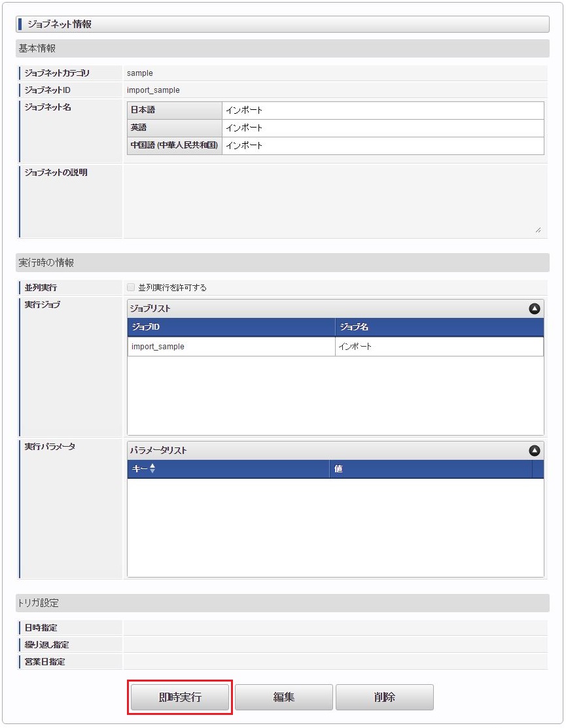Image resolution: width=566 pixels, height=728 pixels.
Task: Grab the description textarea resize handle
Action: [x=538, y=230]
